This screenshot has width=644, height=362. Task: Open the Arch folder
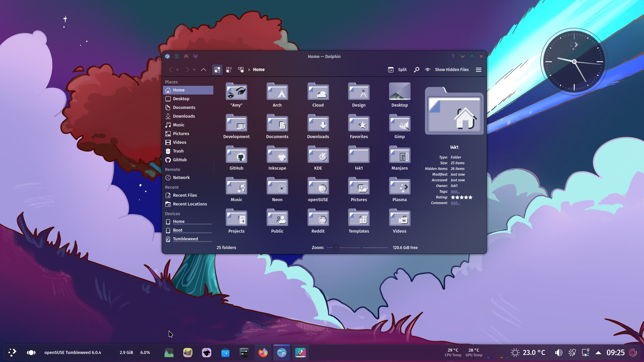click(277, 95)
